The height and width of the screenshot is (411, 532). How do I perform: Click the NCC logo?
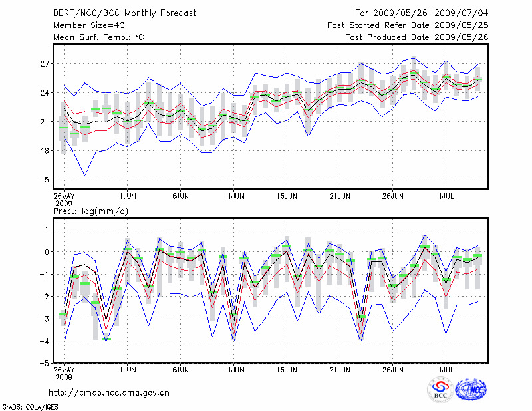click(471, 390)
